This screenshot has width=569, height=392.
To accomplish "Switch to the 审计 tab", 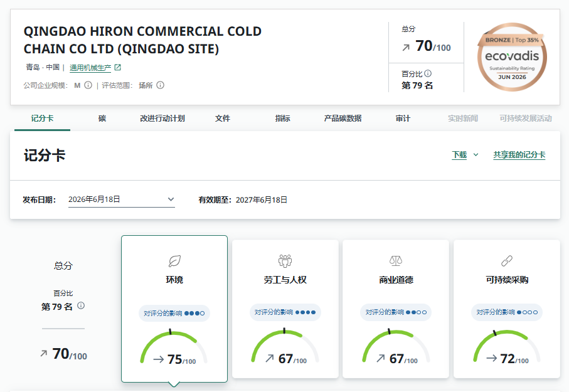I will [x=403, y=119].
